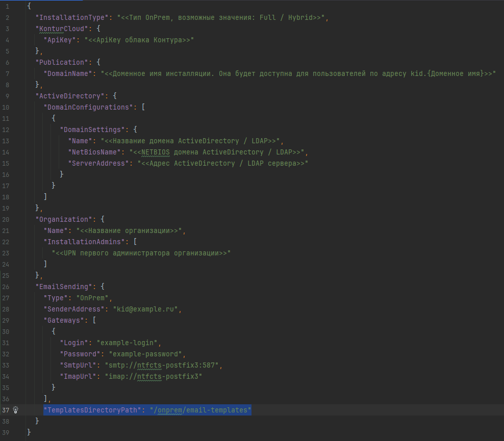Click the "InstallationType" key on line 2

pos(72,17)
